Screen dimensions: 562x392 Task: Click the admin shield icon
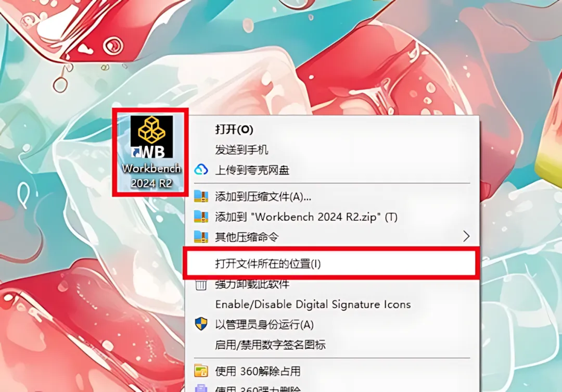point(201,323)
